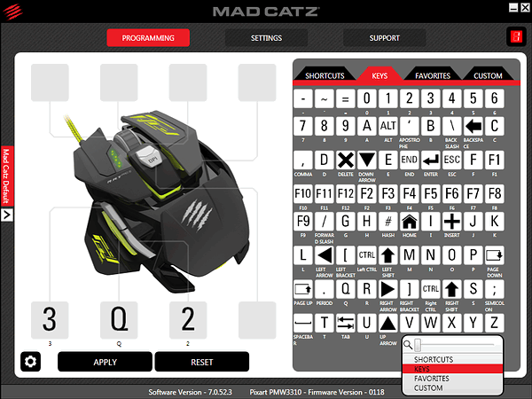532x399 pixels.
Task: Choose the Insert key plus icon
Action: pos(452,221)
